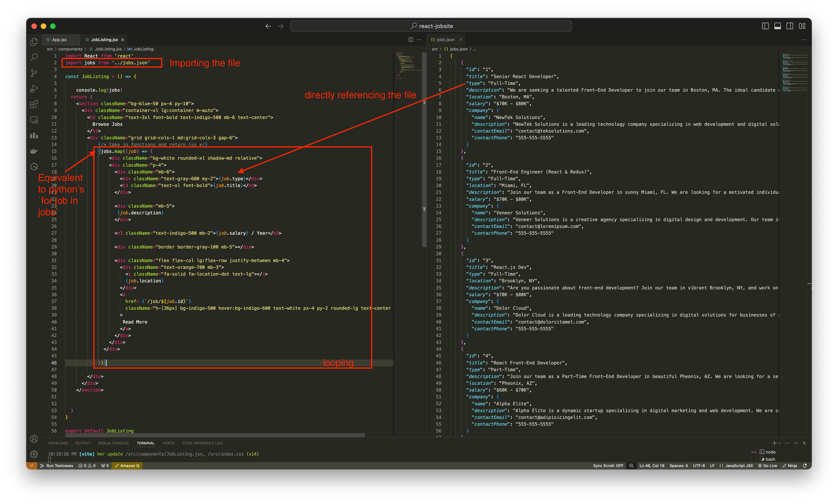The image size is (838, 504).
Task: Open More Actions for the left editor group
Action: click(419, 40)
